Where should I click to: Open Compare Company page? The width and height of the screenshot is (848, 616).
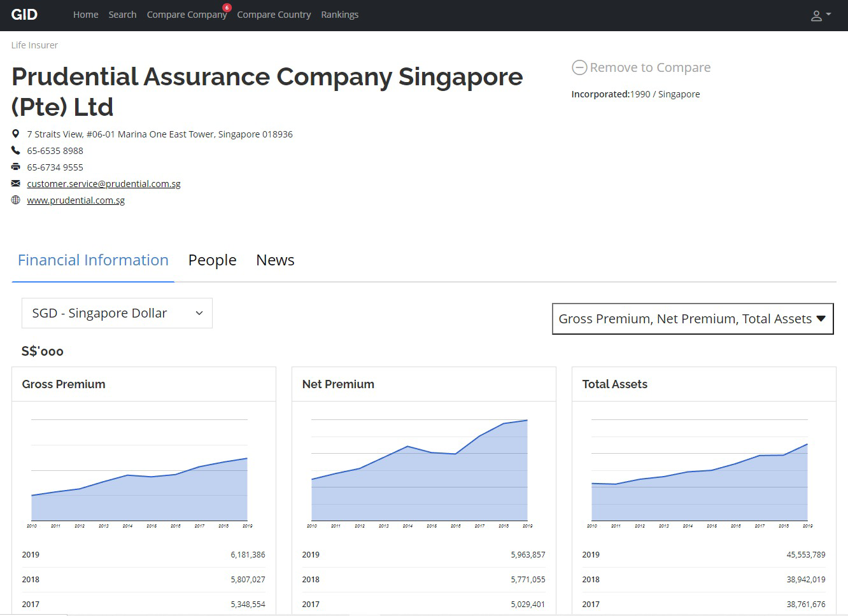pos(187,15)
